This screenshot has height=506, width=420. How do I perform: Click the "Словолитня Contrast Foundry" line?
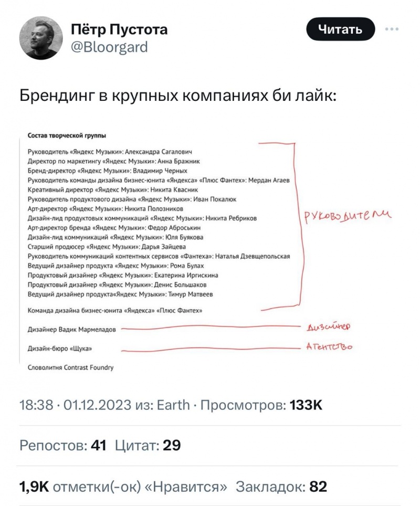(x=70, y=368)
